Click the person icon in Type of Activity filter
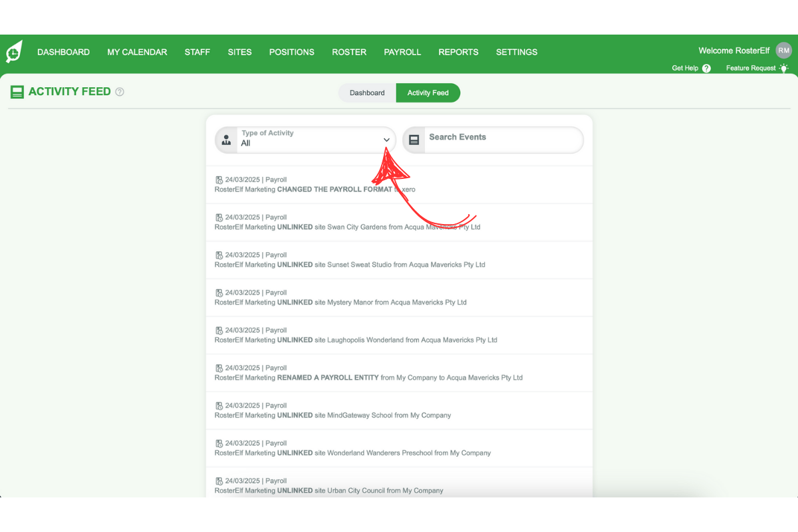 (x=226, y=140)
